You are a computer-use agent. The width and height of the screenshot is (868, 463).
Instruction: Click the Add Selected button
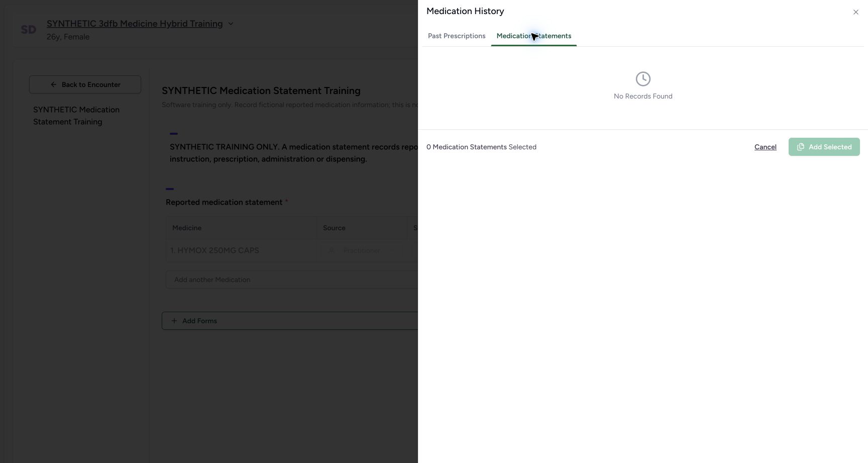tap(824, 147)
